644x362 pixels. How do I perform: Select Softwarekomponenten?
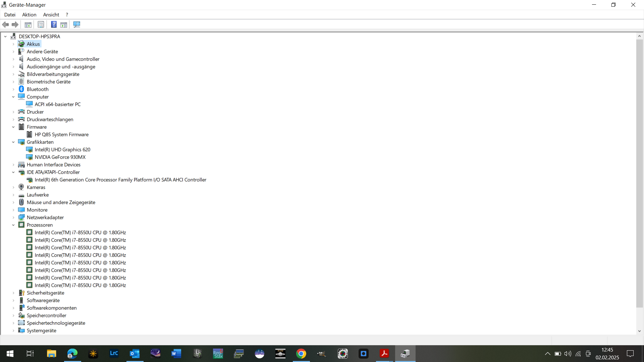[x=52, y=308]
